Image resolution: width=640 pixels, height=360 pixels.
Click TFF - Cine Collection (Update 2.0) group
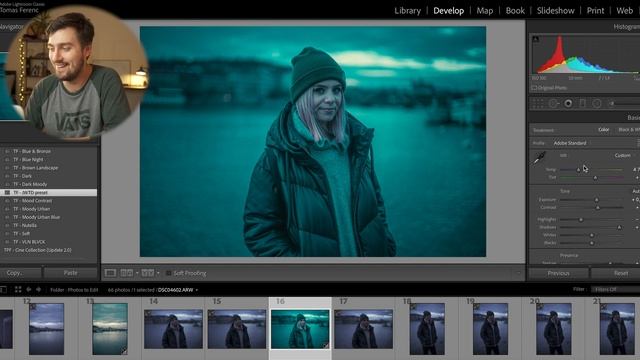tap(38, 250)
